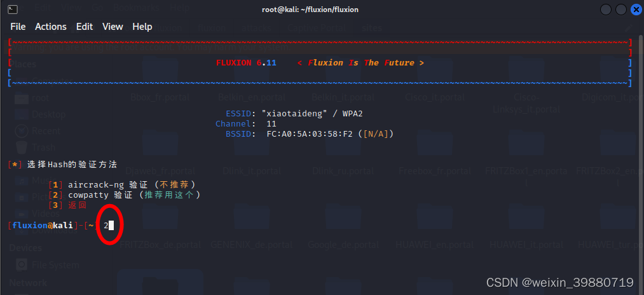This screenshot has width=644, height=295.
Task: Select sites breadcrumb in file manager behind
Action: pos(372,28)
